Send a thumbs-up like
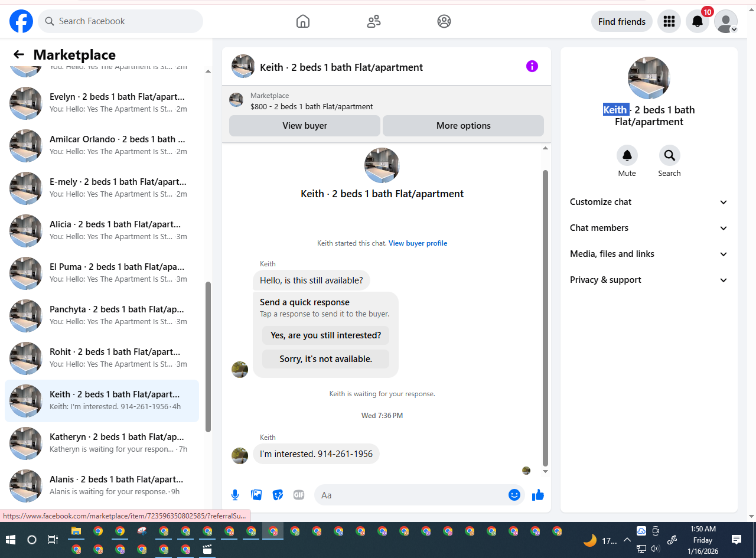 [537, 495]
